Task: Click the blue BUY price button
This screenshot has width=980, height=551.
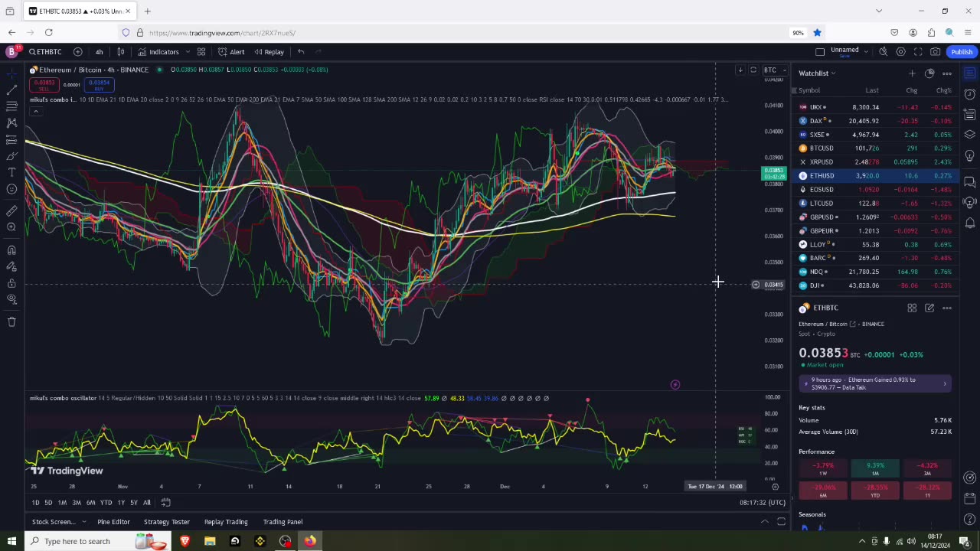Action: tap(99, 84)
